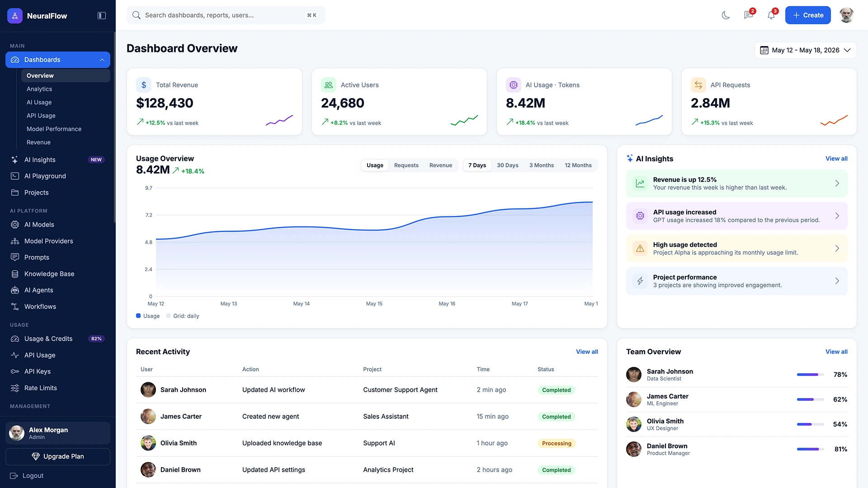
Task: Expand High usage detected insight chevron
Action: coord(837,249)
